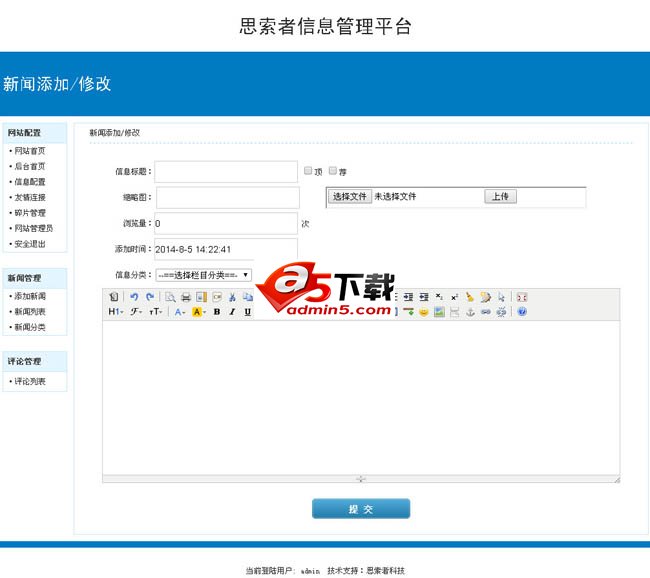Open the text highlight color picker
This screenshot has height=578, width=650.
[199, 312]
